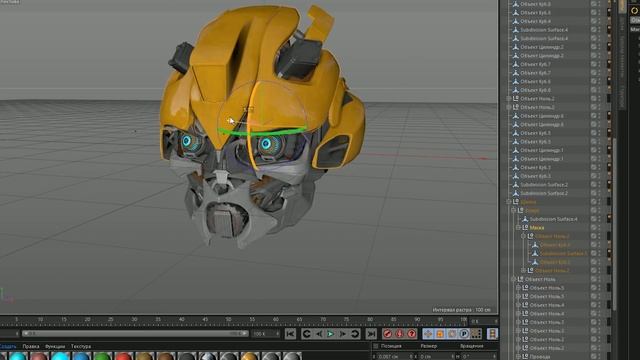Toggle parameter keyframing P icon
Image resolution: width=640 pixels, height=360 pixels.
pyautogui.click(x=464, y=334)
